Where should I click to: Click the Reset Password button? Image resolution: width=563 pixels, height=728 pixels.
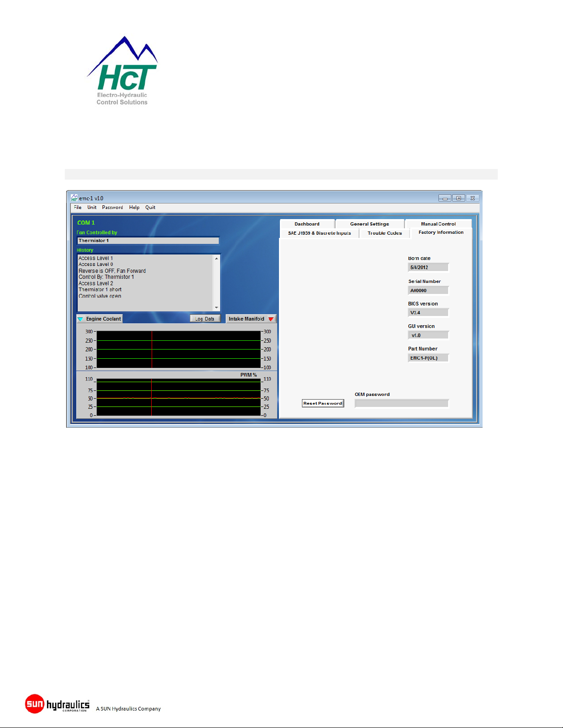[x=323, y=403]
